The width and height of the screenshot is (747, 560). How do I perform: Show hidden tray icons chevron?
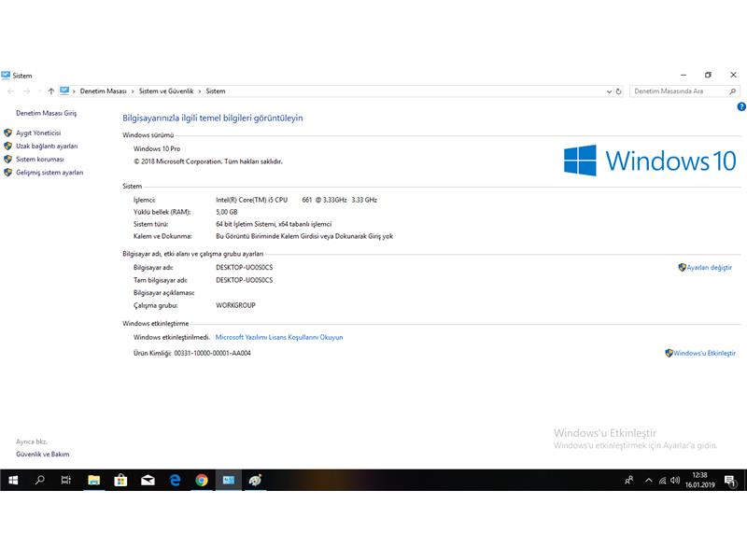648,480
